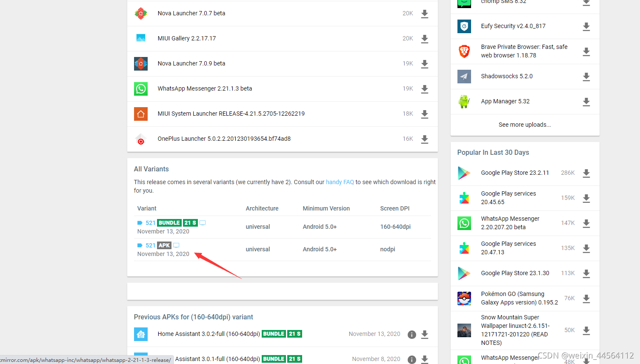Viewport: 640px width, 364px height.
Task: Open Nova Launcher 7.0.7 beta app icon
Action: pyautogui.click(x=141, y=14)
